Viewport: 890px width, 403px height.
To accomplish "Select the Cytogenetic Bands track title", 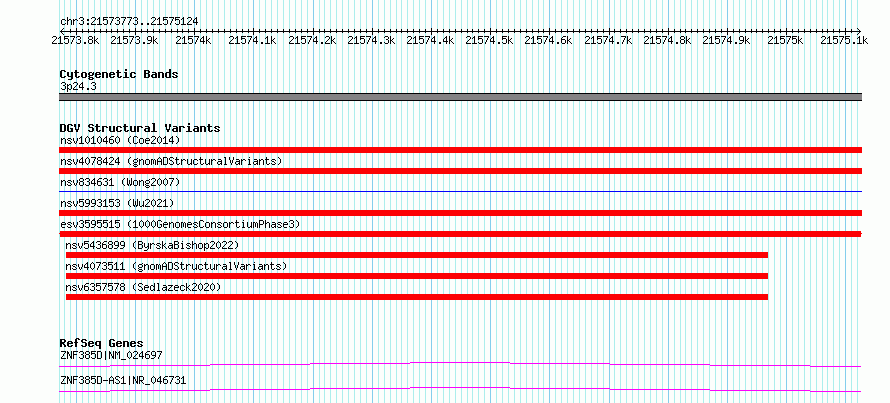I will [x=119, y=74].
